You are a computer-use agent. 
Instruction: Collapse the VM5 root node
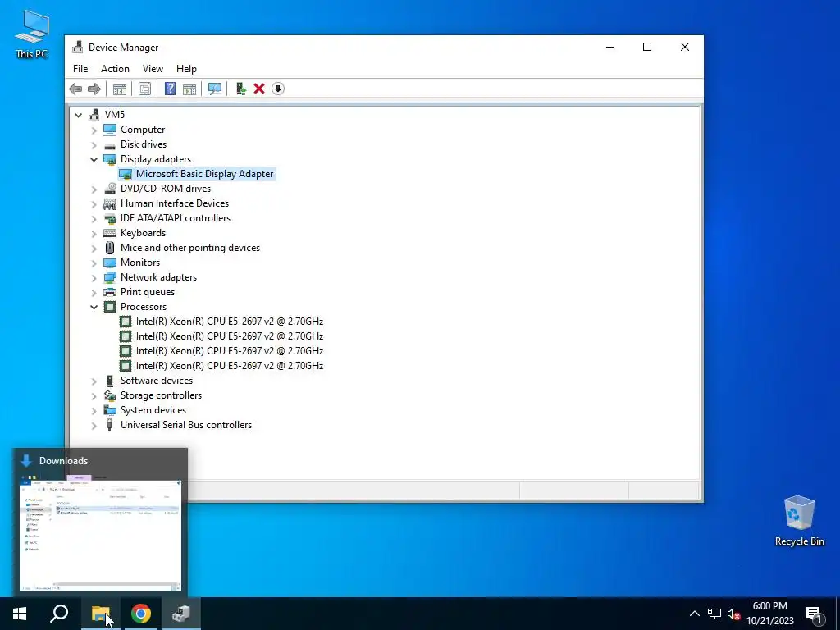point(78,115)
